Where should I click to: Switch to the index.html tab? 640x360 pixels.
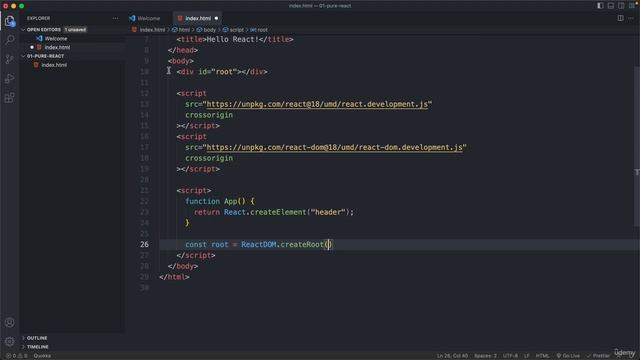pyautogui.click(x=198, y=18)
